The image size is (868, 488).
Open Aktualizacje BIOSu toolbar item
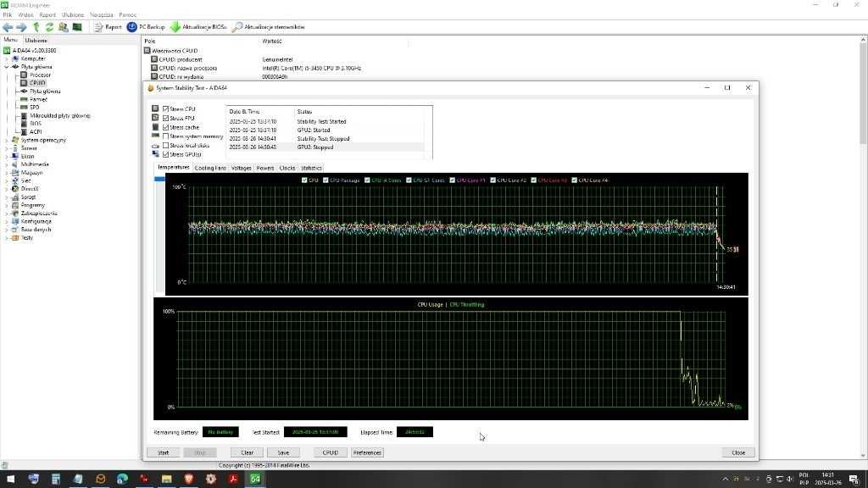point(198,27)
